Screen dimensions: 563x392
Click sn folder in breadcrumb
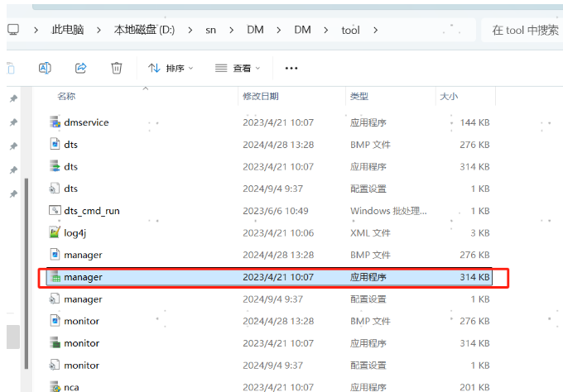coord(211,30)
